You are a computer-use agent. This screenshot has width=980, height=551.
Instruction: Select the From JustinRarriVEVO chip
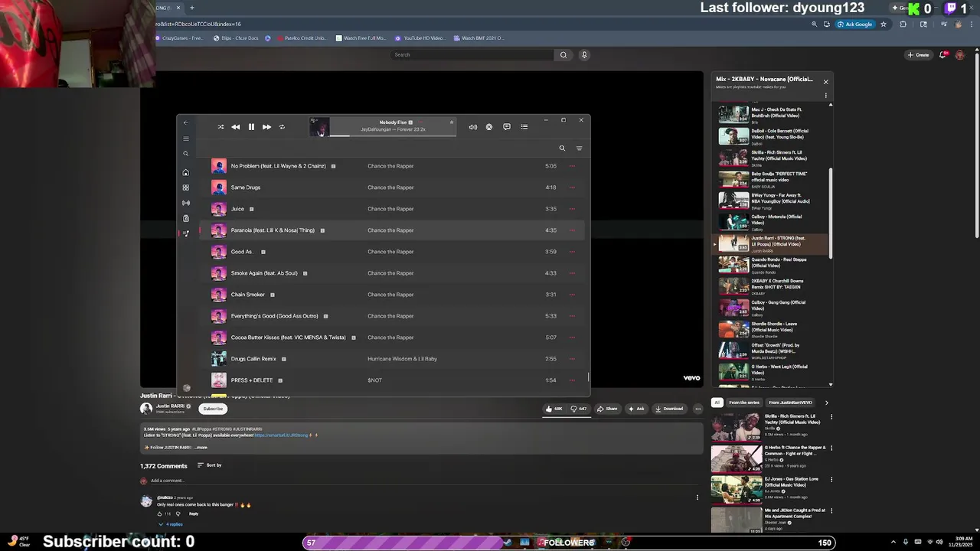tap(790, 403)
